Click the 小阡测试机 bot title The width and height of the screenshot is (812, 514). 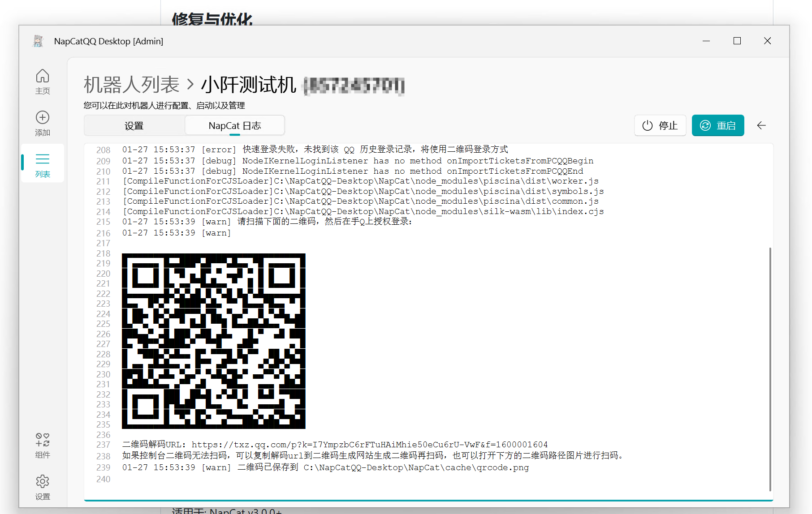coord(249,85)
